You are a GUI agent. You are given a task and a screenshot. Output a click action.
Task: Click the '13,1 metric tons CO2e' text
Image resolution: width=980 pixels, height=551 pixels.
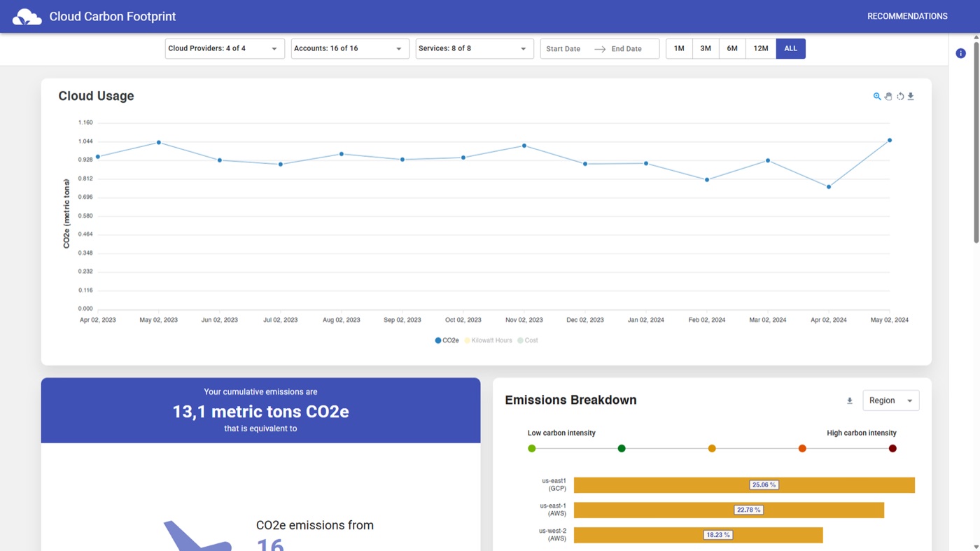tap(260, 412)
